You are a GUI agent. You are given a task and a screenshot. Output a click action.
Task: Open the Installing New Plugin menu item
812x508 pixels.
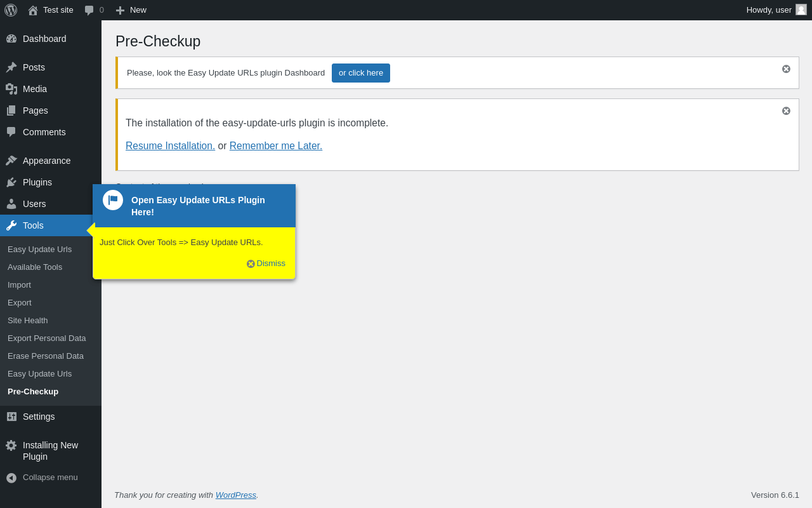point(51,451)
